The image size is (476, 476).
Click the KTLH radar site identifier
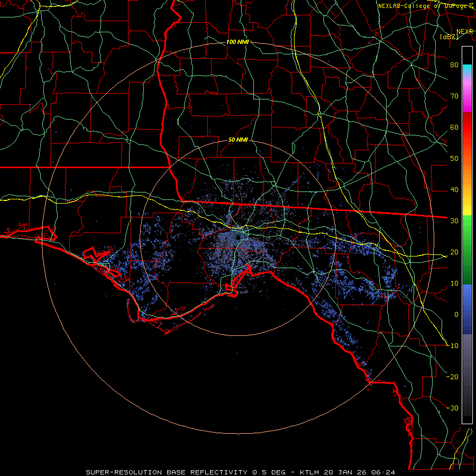tap(309, 472)
